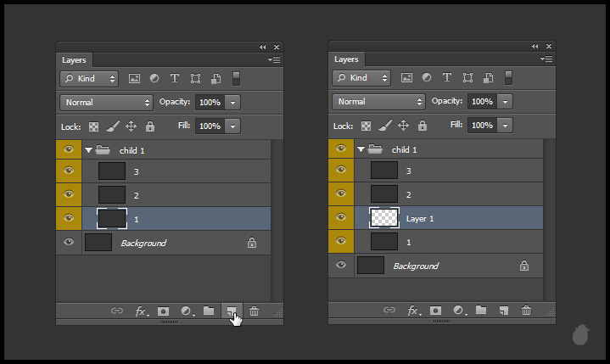The height and width of the screenshot is (364, 610).
Task: Select layer 2 thumbnail in the left panel
Action: [112, 195]
